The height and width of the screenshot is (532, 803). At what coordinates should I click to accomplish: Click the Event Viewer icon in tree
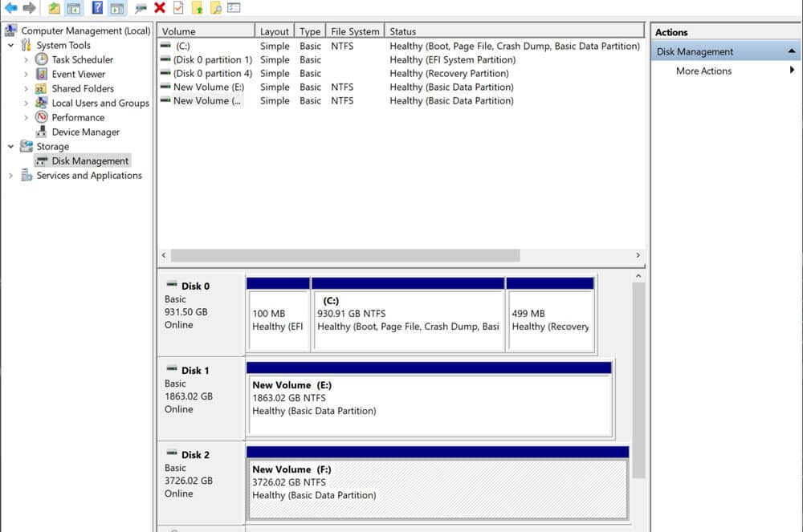(x=42, y=74)
